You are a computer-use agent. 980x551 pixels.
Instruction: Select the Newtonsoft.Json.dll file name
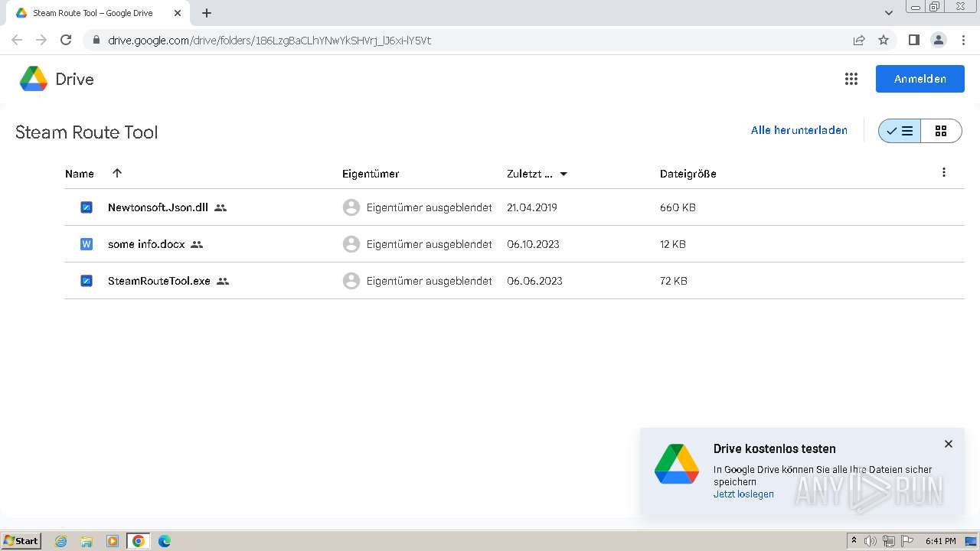tap(158, 207)
